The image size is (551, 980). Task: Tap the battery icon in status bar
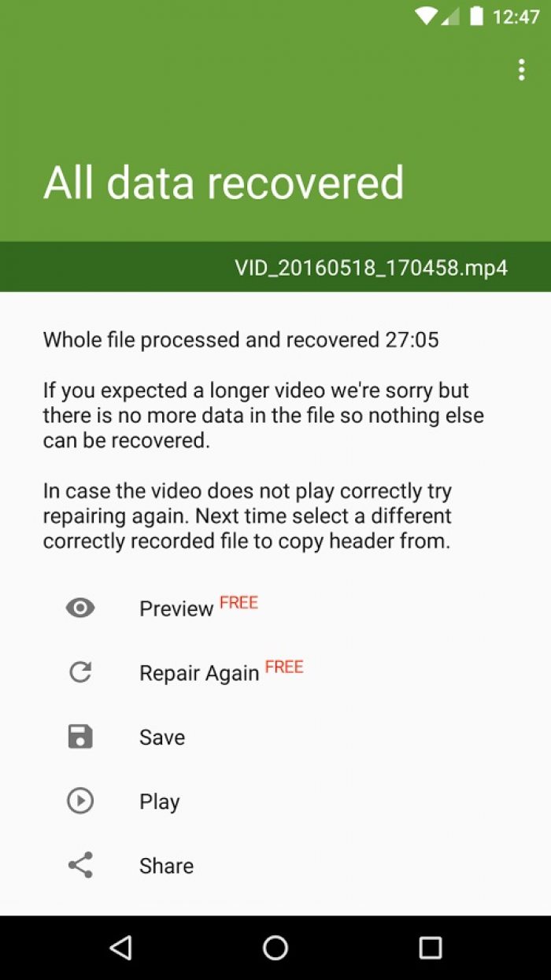476,16
